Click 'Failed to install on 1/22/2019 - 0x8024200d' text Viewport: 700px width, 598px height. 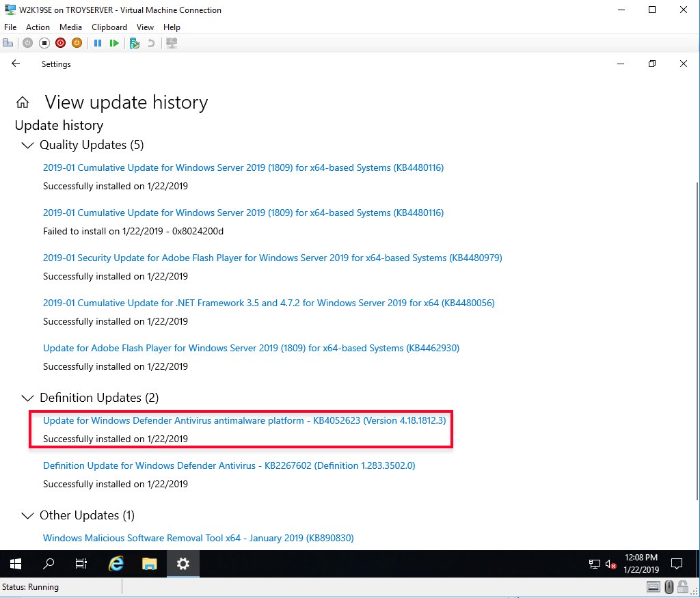tap(133, 231)
